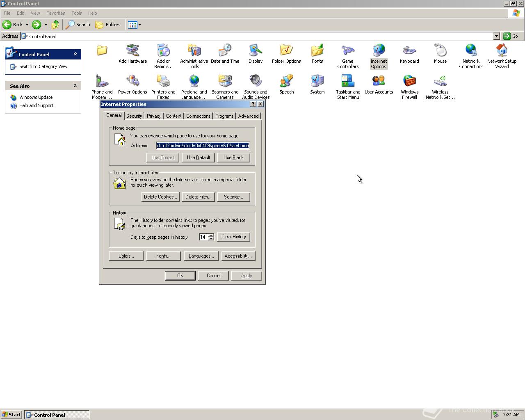Click the Delete Files button
525x420 pixels.
pyautogui.click(x=199, y=197)
